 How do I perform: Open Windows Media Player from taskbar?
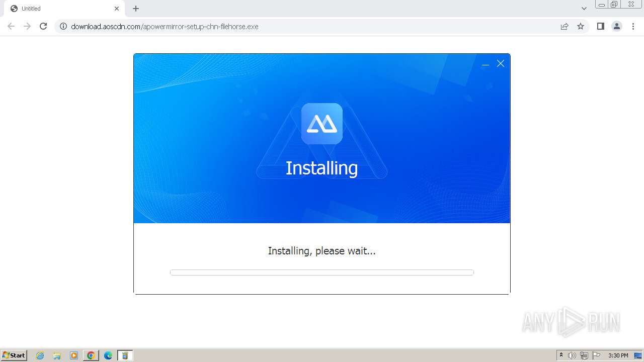pyautogui.click(x=74, y=355)
